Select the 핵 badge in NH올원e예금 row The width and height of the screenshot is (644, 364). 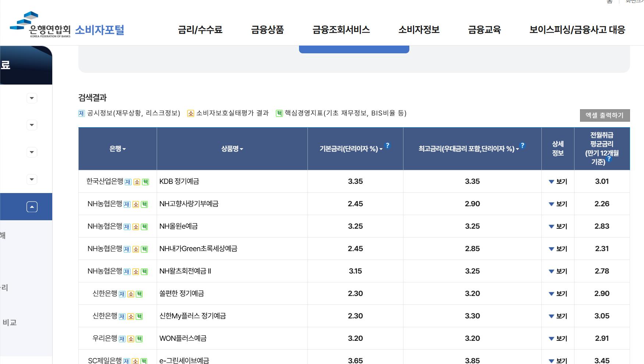pyautogui.click(x=145, y=227)
